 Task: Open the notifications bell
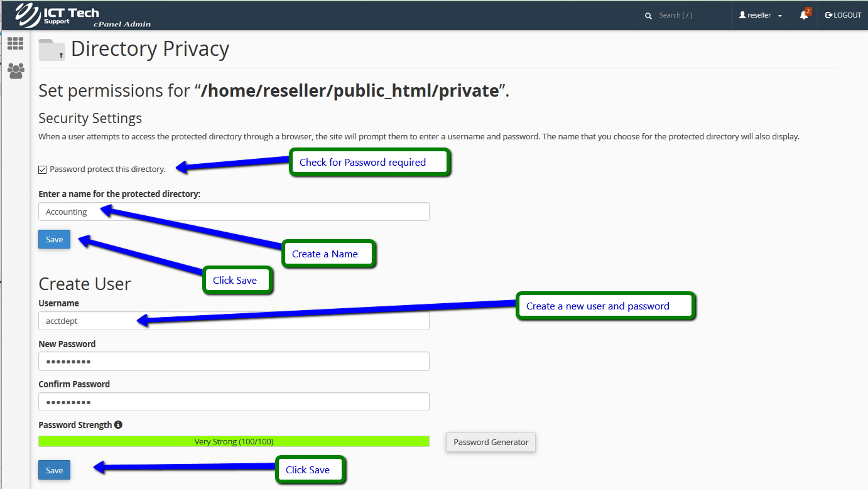[x=804, y=15]
